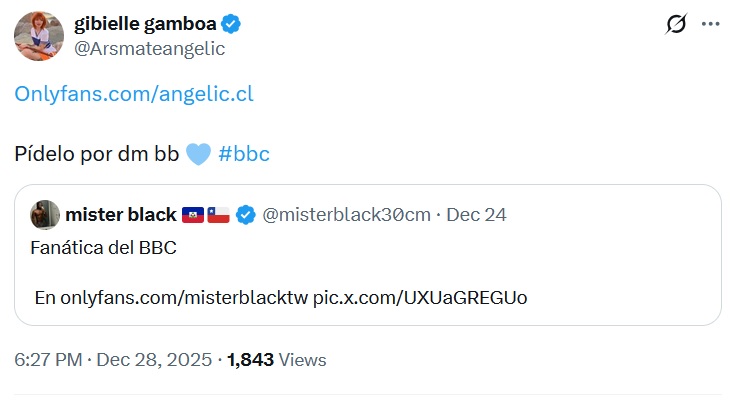This screenshot has height=402, width=730.
Task: Click the verified badge beside mister black
Action: [x=245, y=215]
